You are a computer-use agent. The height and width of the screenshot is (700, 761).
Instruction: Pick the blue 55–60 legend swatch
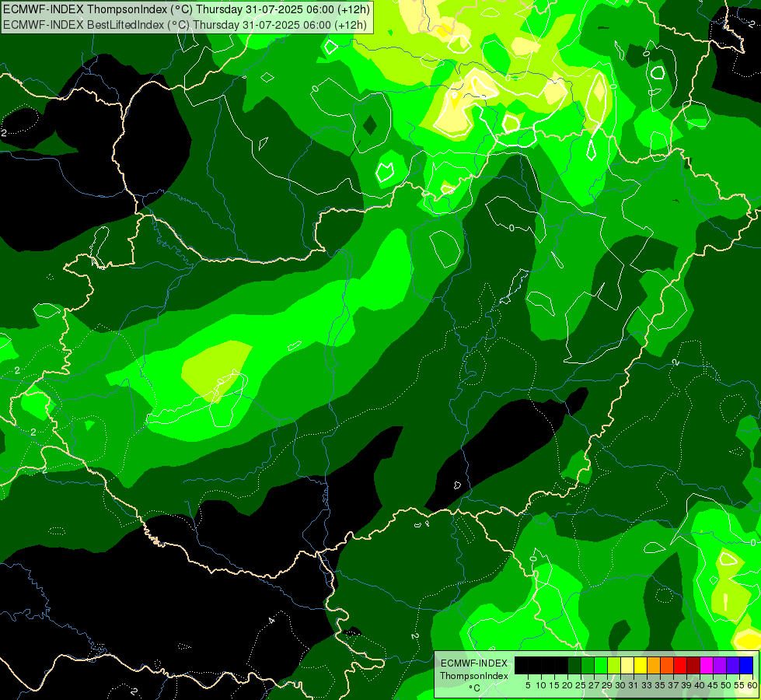pos(746,665)
